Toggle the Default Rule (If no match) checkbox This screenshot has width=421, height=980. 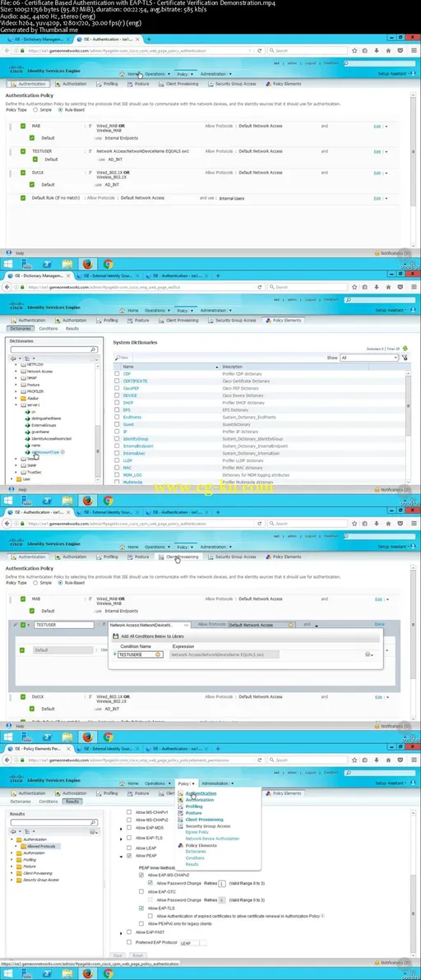pyautogui.click(x=23, y=198)
